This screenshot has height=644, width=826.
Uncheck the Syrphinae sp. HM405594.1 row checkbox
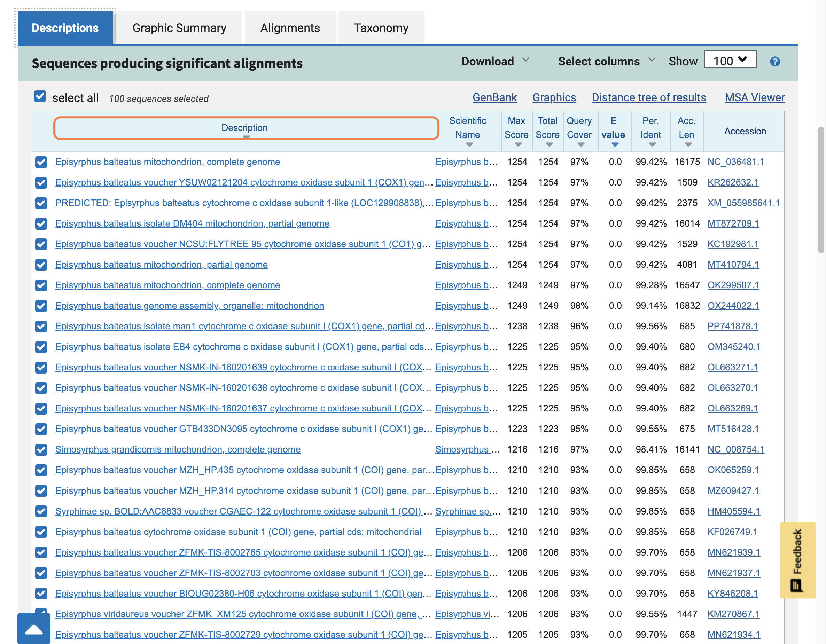[41, 511]
